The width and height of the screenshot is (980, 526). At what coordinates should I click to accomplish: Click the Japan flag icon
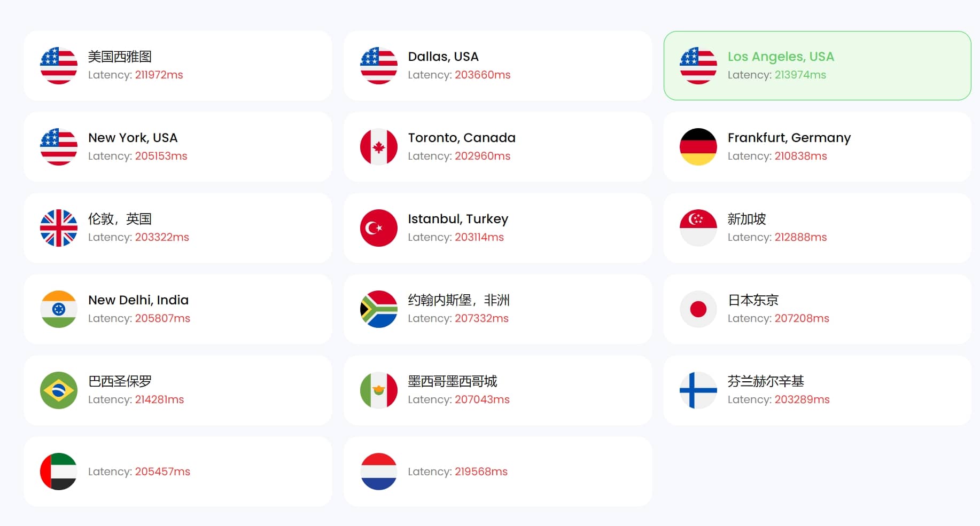coord(698,309)
